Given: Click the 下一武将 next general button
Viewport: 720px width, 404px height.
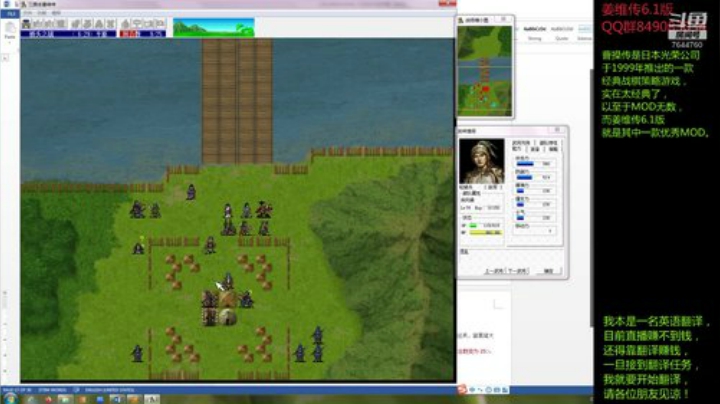Looking at the screenshot, I should tap(518, 271).
